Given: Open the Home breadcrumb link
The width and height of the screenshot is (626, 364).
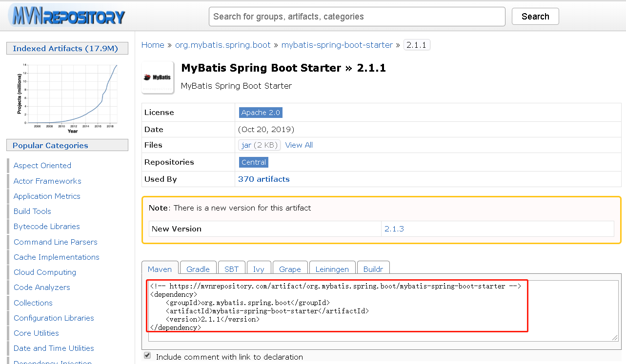Looking at the screenshot, I should point(153,45).
